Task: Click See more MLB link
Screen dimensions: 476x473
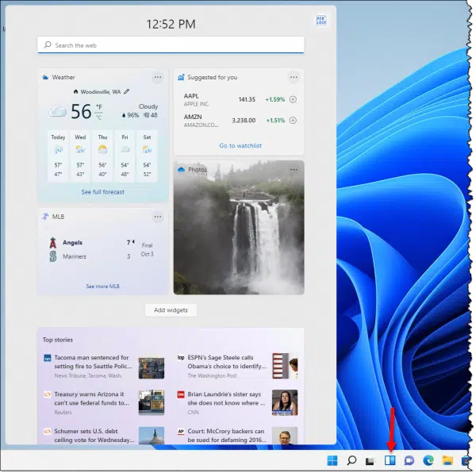Action: (x=102, y=286)
